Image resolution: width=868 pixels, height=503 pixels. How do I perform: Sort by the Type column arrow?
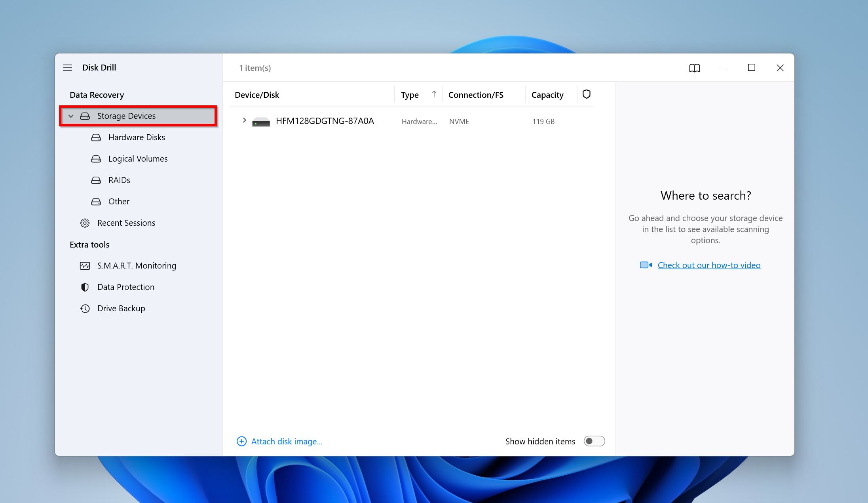(x=434, y=94)
